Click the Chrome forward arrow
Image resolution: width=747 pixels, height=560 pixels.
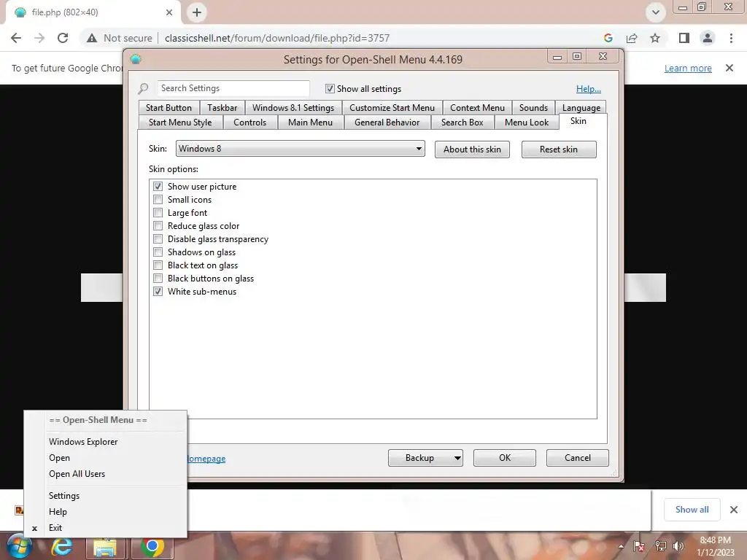point(39,38)
